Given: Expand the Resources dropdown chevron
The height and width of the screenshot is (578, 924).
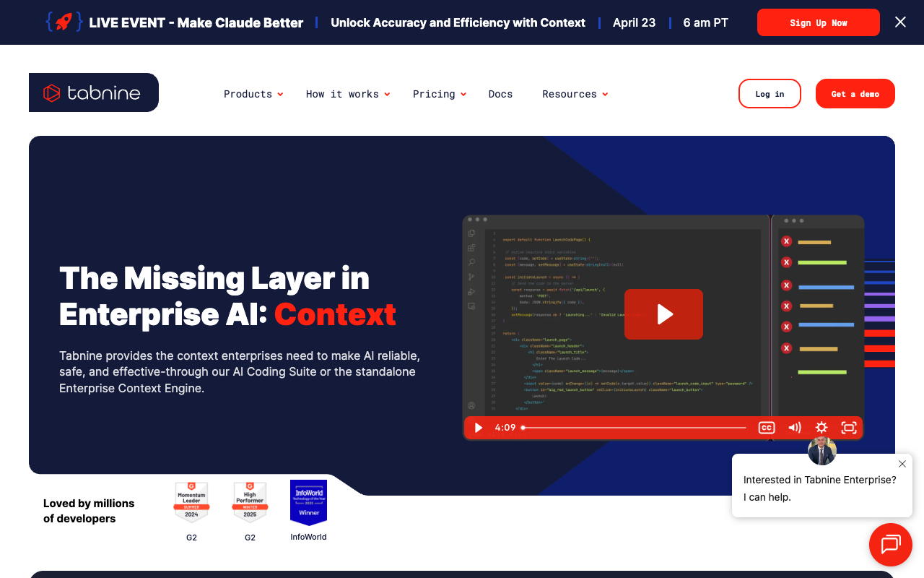Looking at the screenshot, I should click(x=605, y=94).
